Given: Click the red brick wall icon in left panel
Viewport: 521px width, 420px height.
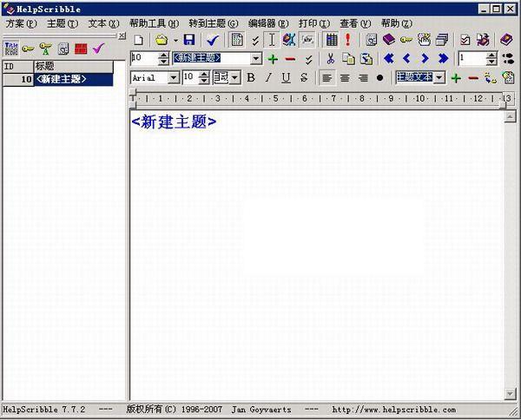Looking at the screenshot, I should tap(81, 49).
